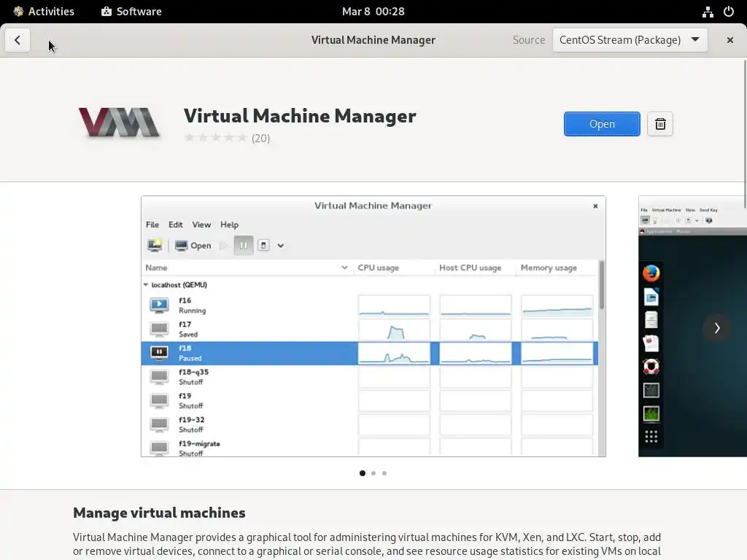Viewport: 747px width, 560px height.
Task: Select the first screenshot pagination dot
Action: click(363, 472)
